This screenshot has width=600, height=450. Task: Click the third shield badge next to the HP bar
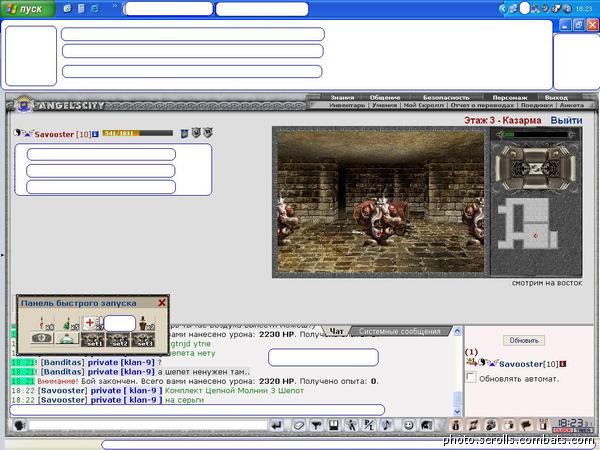pos(208,132)
